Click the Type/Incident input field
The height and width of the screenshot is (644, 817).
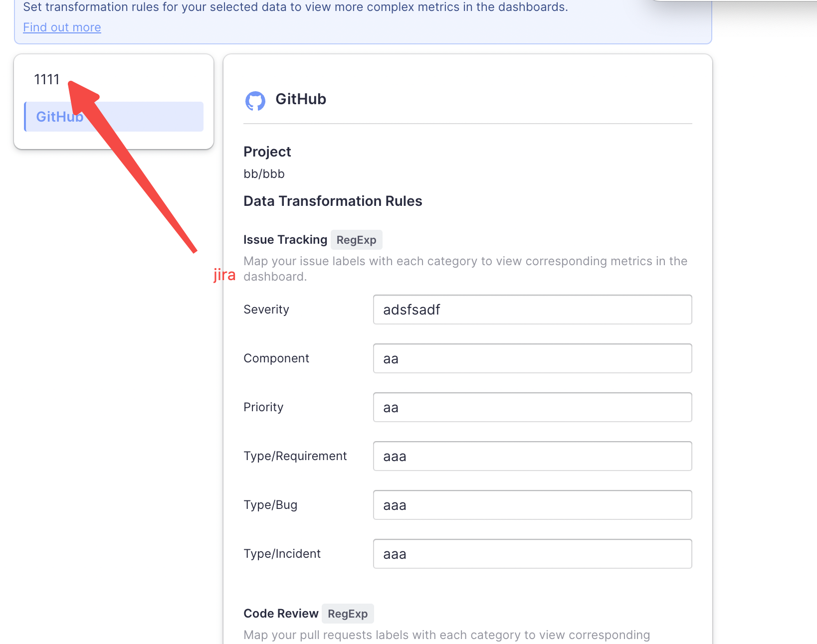click(x=532, y=554)
